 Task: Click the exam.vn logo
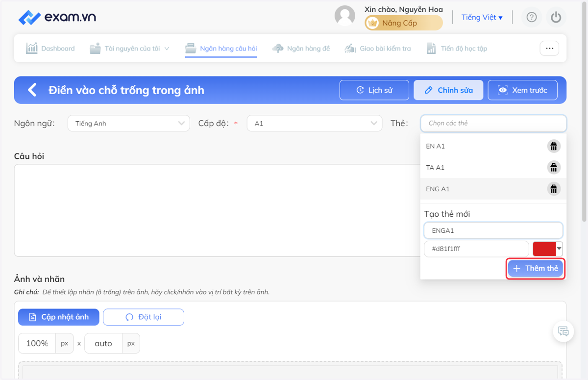tap(57, 18)
